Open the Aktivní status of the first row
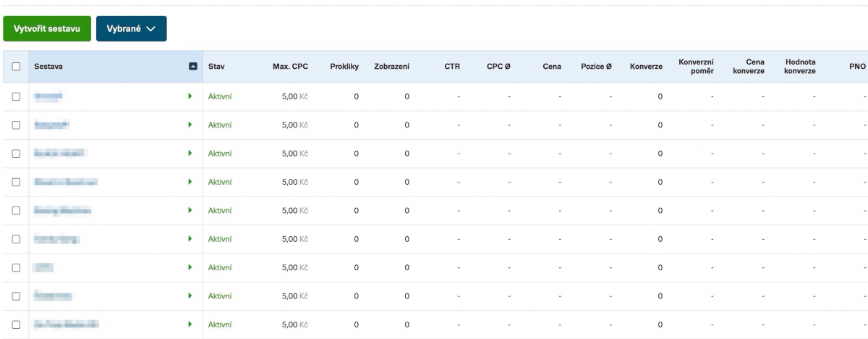The image size is (868, 339). pos(220,96)
